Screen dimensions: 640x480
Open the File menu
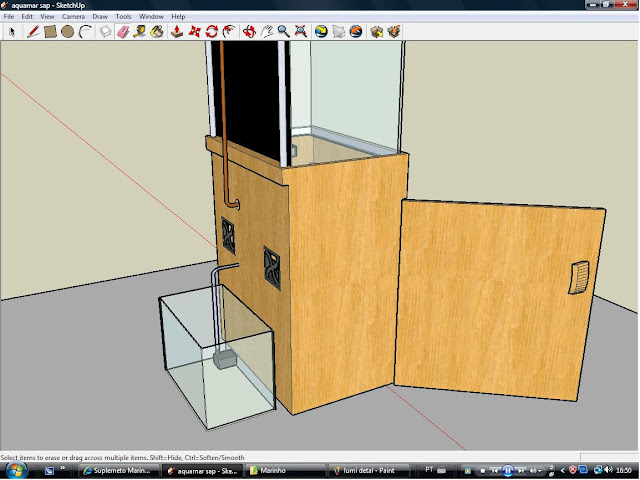coord(9,17)
